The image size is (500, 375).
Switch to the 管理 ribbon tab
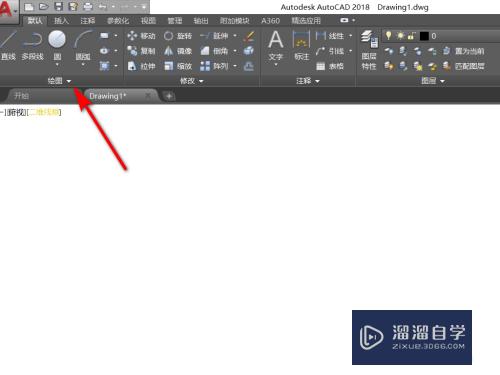[175, 21]
